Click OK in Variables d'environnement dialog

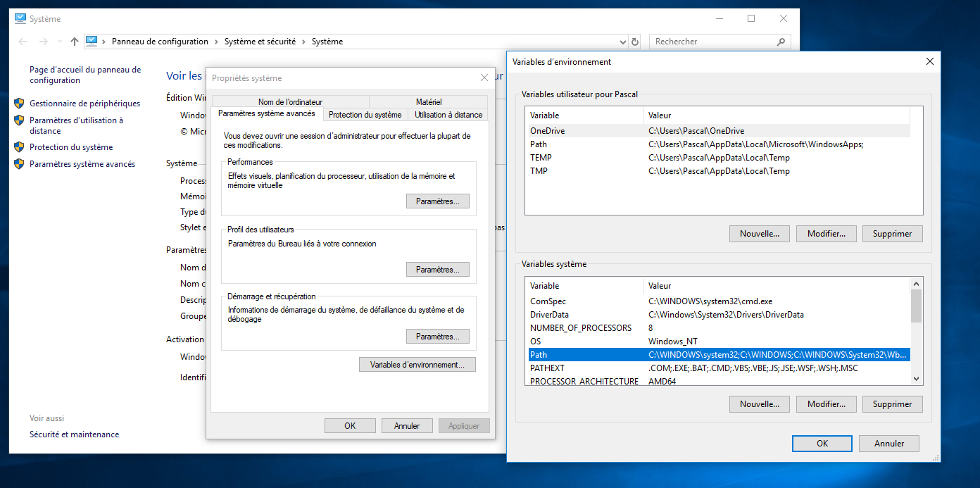click(x=822, y=444)
